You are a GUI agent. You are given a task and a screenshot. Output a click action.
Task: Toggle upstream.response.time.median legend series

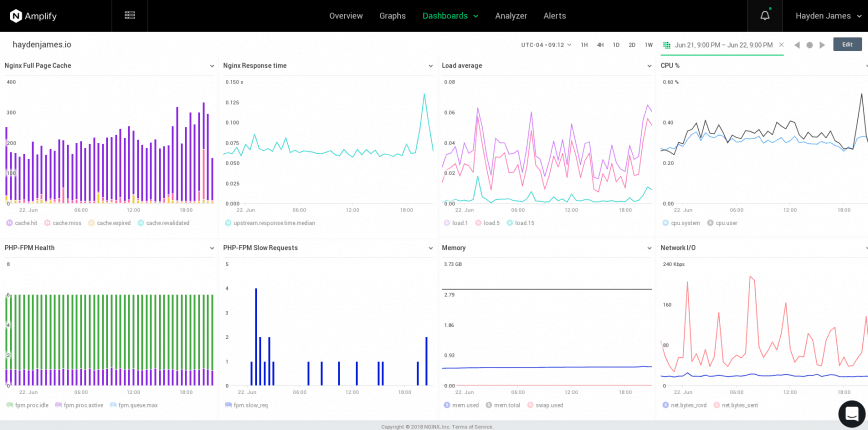click(271, 223)
